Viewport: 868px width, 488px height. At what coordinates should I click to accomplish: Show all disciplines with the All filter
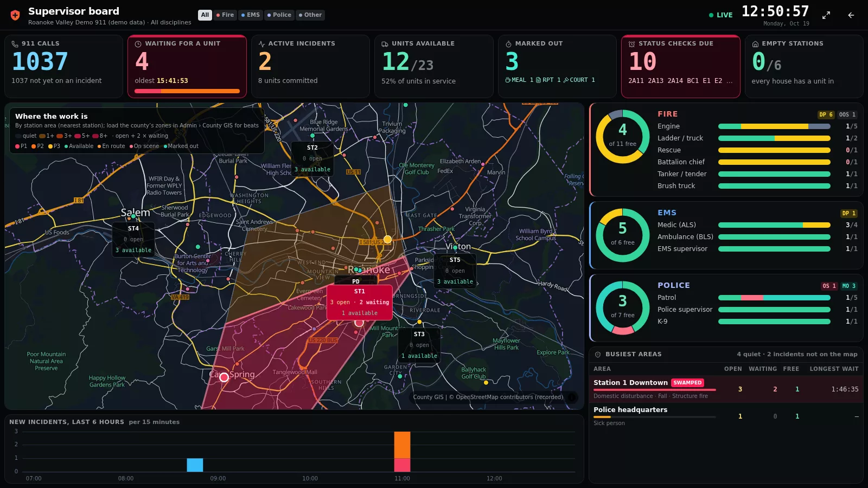205,15
